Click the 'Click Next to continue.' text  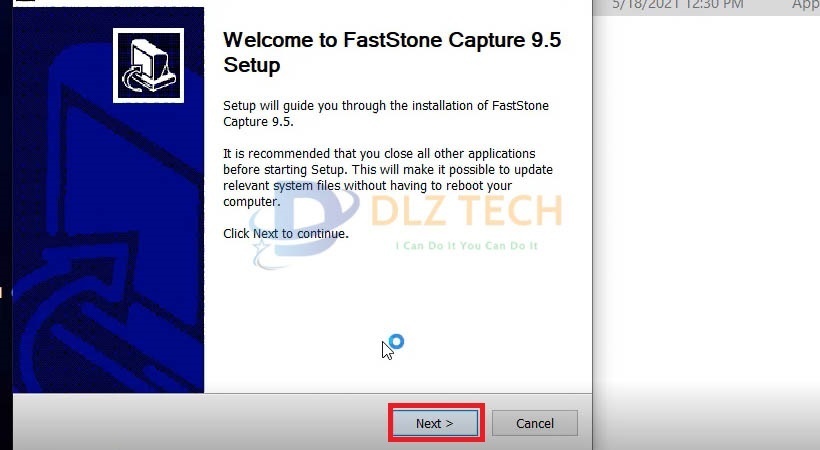pos(286,233)
